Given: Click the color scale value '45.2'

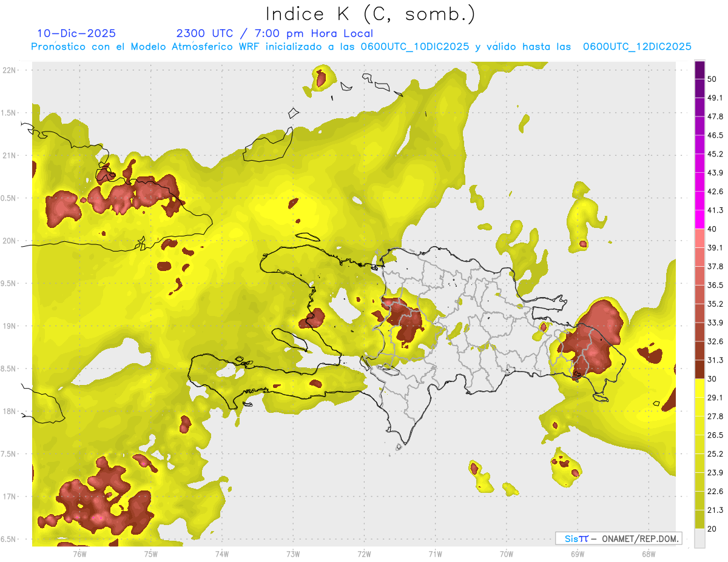Looking at the screenshot, I should (715, 154).
